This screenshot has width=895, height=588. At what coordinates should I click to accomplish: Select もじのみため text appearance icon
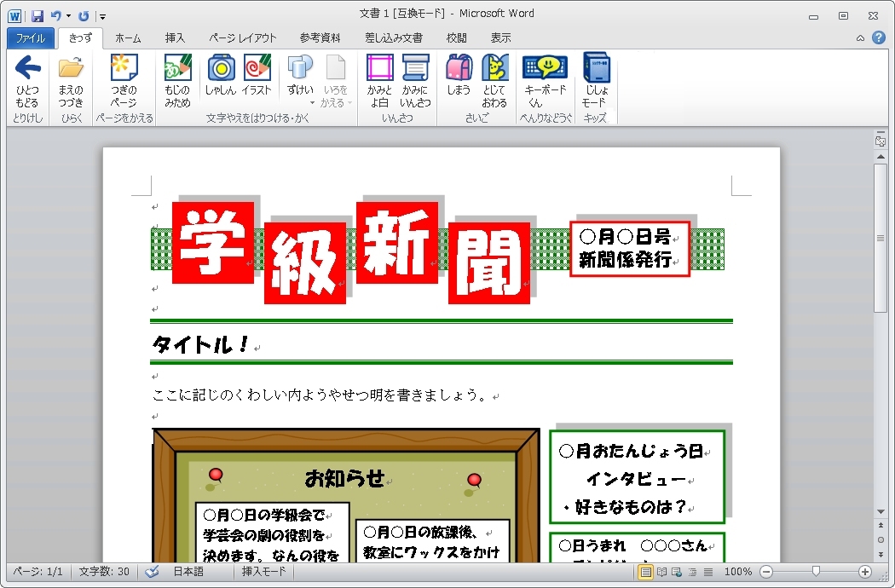[x=177, y=68]
